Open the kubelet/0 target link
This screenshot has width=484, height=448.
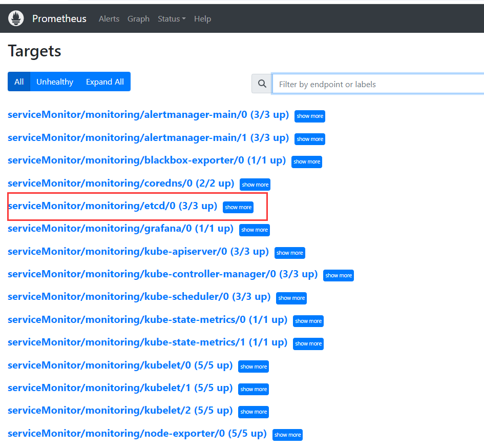pyautogui.click(x=120, y=365)
